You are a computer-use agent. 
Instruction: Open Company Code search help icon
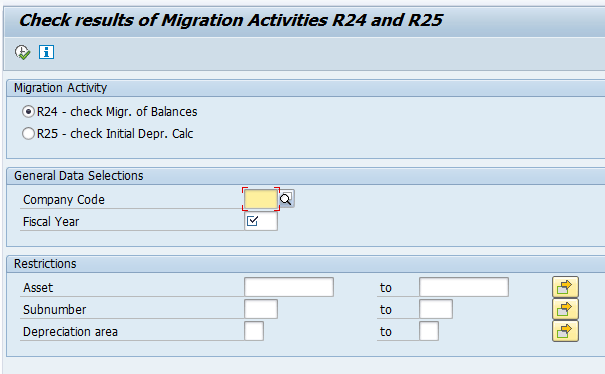tap(286, 199)
